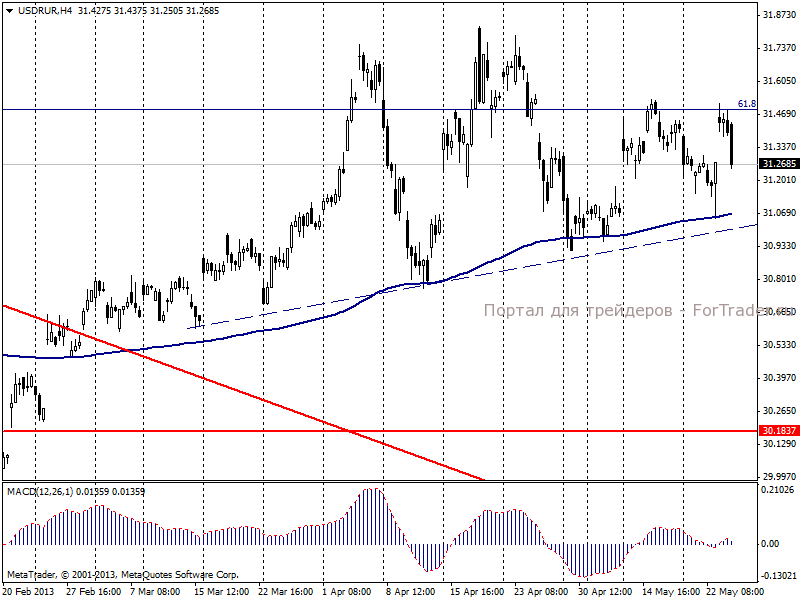Click MACD zero level label 0.00
The height and width of the screenshot is (600, 800).
[x=770, y=544]
